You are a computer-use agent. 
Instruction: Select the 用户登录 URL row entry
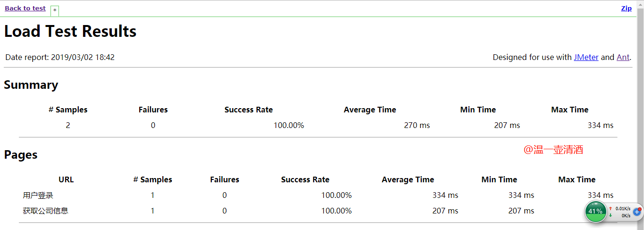(x=38, y=195)
